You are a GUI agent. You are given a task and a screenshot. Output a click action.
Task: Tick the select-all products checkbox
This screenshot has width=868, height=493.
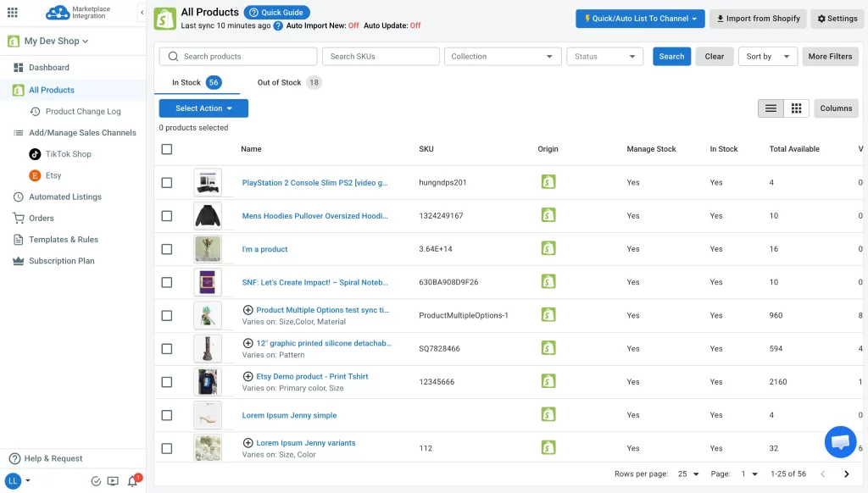coord(167,149)
